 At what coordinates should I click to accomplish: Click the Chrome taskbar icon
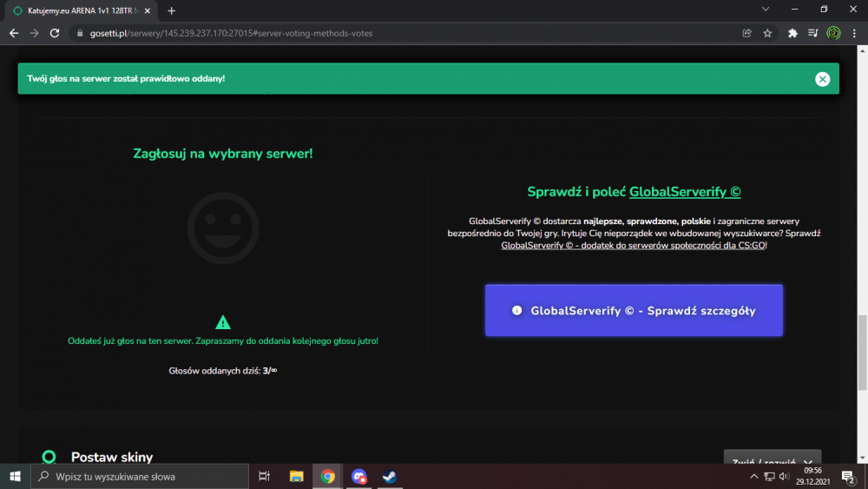328,476
